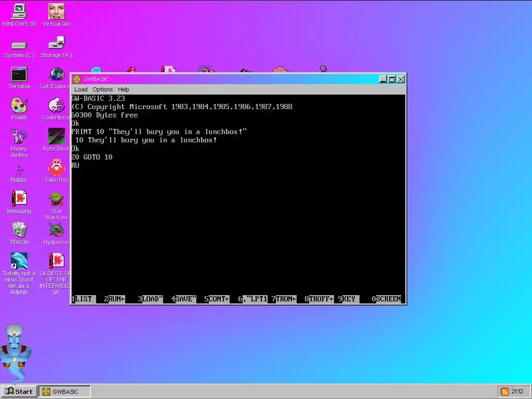Open the TRASH icon
Image resolution: width=532 pixels, height=399 pixels.
[x=19, y=233]
